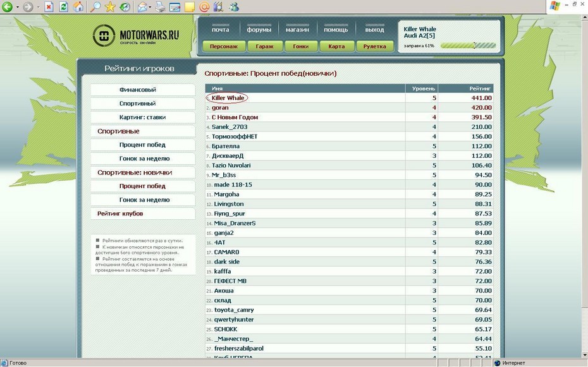This screenshot has height=367, width=588.
Task: Stop page loading with red X icon
Action: (49, 7)
